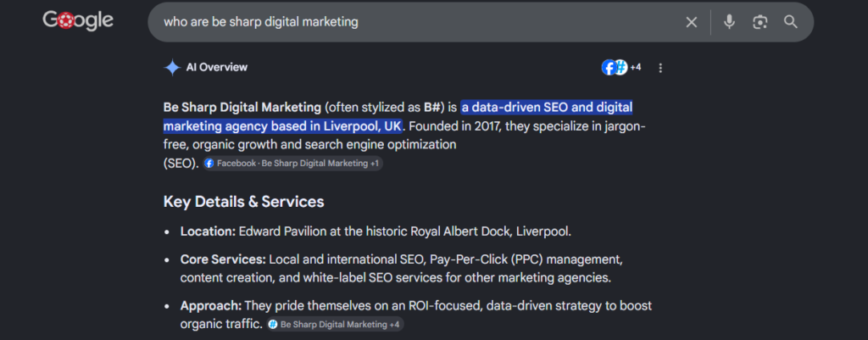
Task: Open Be Sharp Digital Marketing +4 citation chip
Action: tap(335, 325)
